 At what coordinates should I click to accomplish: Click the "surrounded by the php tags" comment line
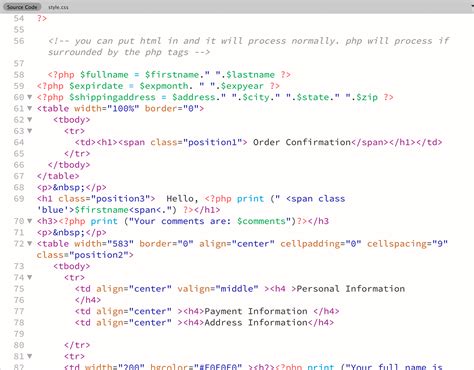(129, 52)
